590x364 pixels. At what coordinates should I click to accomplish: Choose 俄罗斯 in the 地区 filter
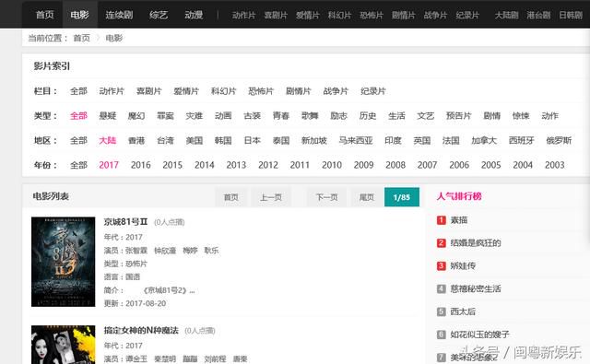[x=559, y=141]
